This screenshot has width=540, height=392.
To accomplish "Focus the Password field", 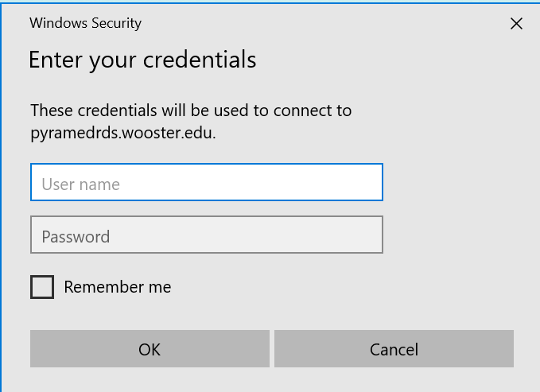I will [207, 235].
